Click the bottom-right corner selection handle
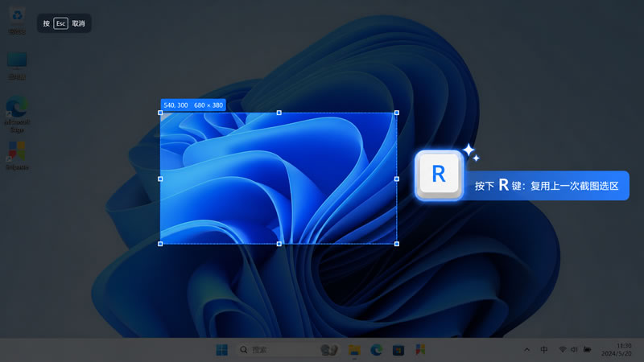This screenshot has width=644, height=362. [x=396, y=244]
